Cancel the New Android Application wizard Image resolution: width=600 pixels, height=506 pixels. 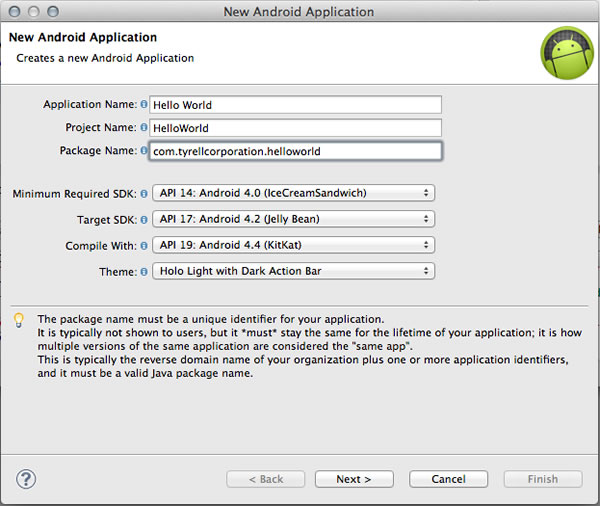click(448, 479)
